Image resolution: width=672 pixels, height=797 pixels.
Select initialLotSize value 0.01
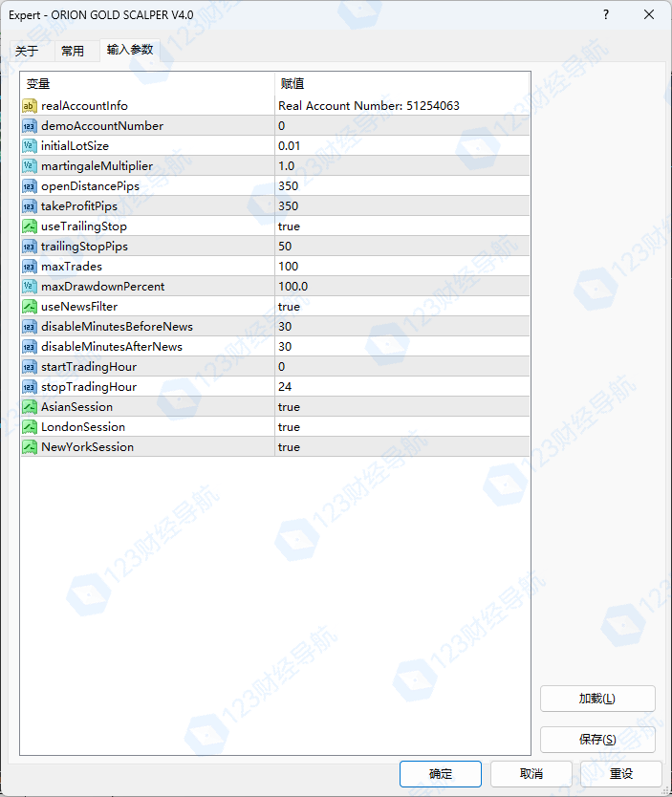pyautogui.click(x=402, y=146)
